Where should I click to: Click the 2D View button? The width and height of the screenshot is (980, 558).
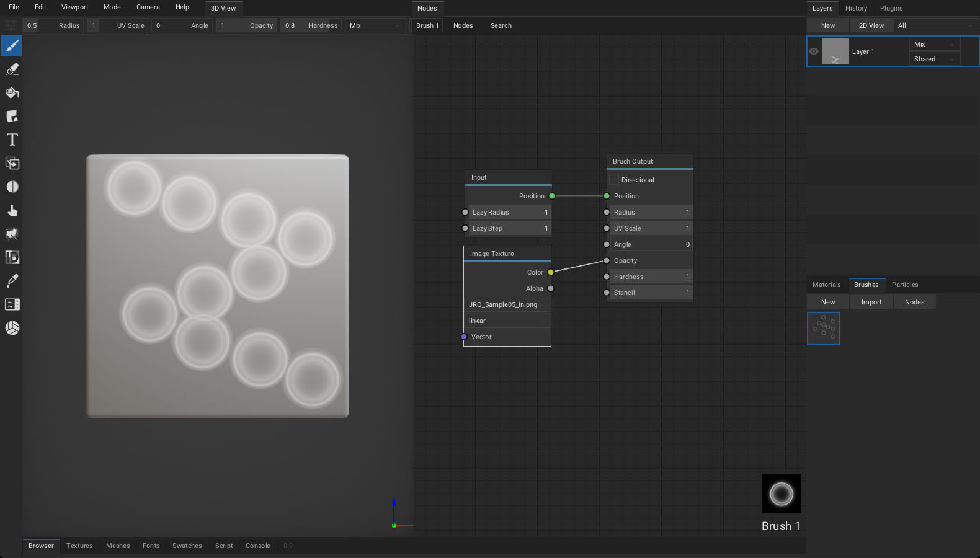pos(871,25)
